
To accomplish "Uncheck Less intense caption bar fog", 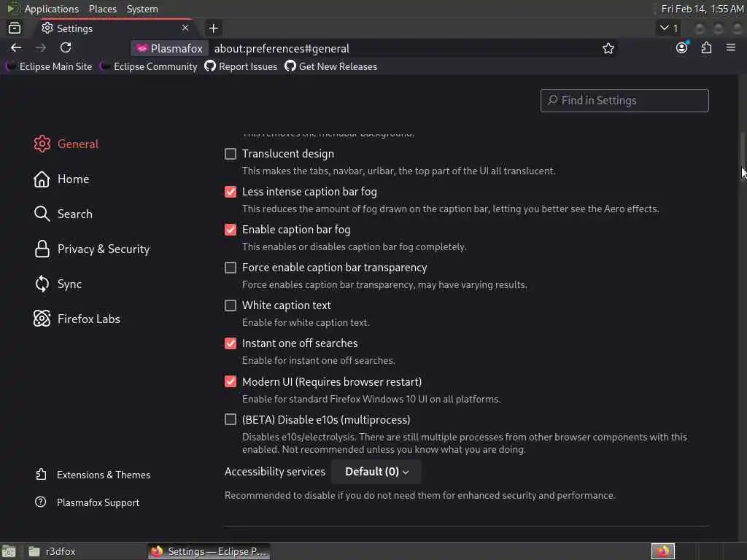I will click(x=230, y=192).
